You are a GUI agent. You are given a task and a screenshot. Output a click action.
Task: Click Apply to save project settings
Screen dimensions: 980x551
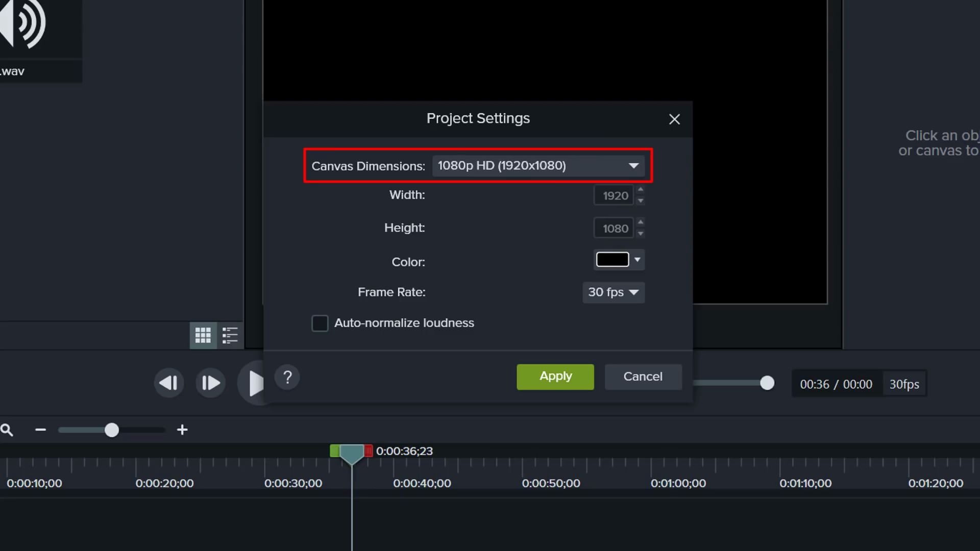[x=555, y=377]
